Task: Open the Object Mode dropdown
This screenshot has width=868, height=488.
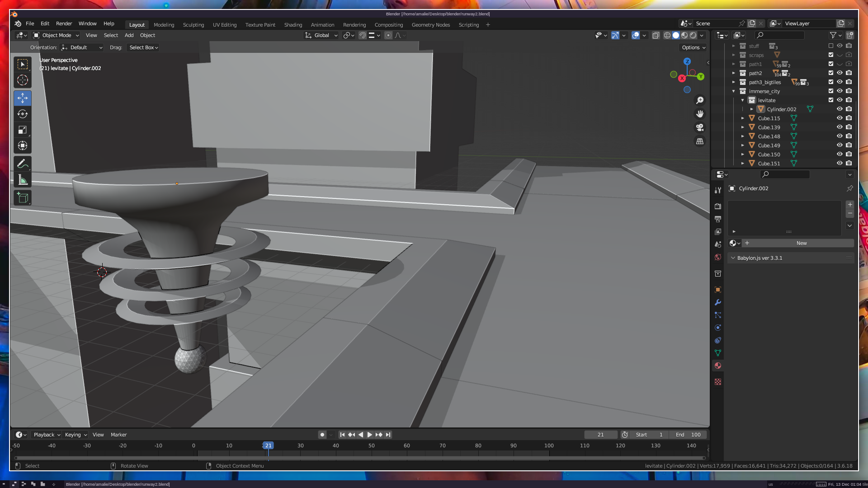Action: click(x=56, y=35)
